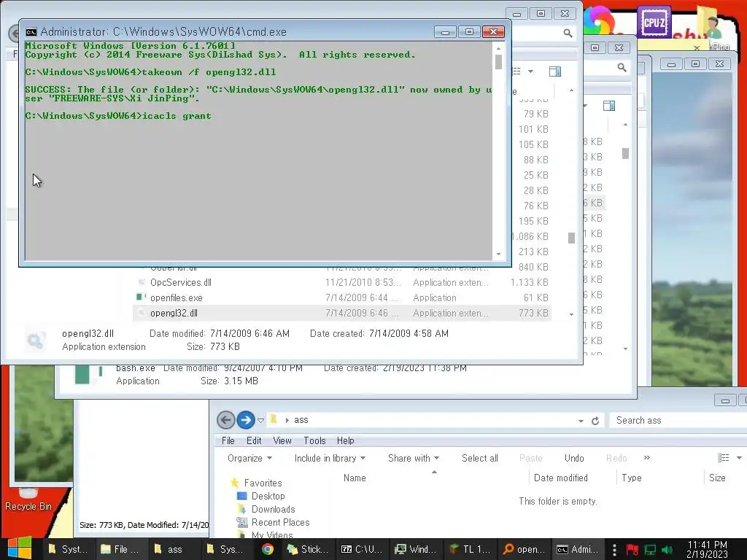Sort by Date modified column header
The image size is (747, 560).
(561, 478)
